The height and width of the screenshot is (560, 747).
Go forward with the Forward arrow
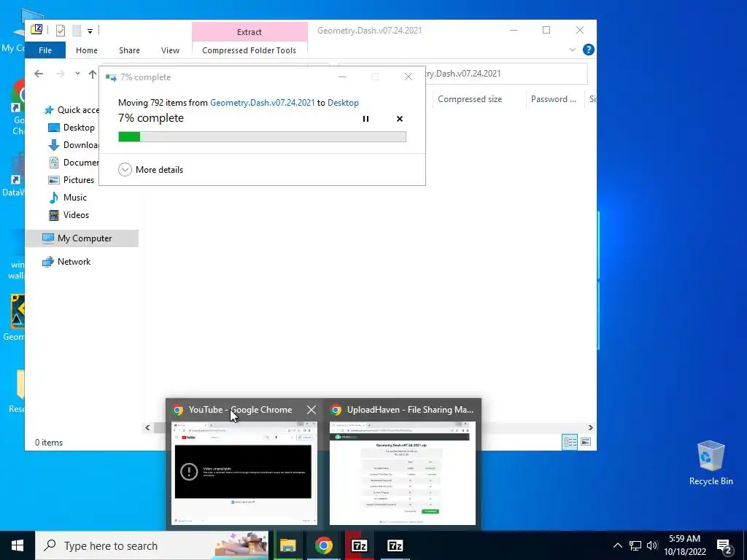[60, 74]
